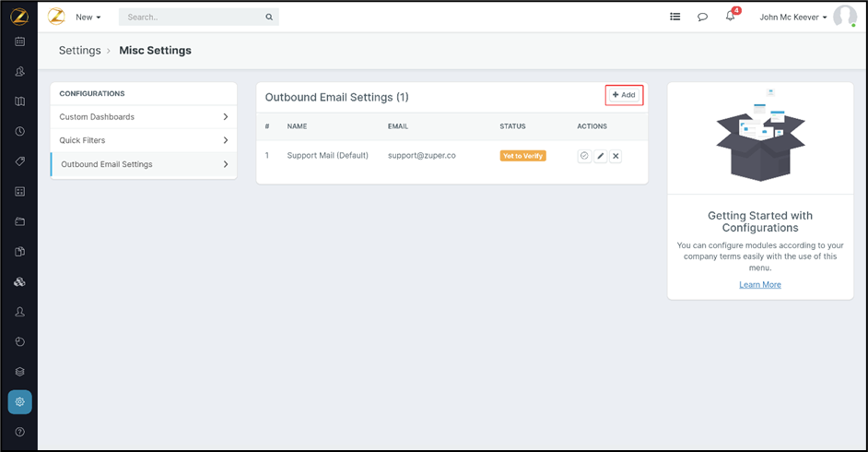Viewport: 868px width, 452px height.
Task: Select Outbound Email Settings configuration
Action: coord(144,164)
